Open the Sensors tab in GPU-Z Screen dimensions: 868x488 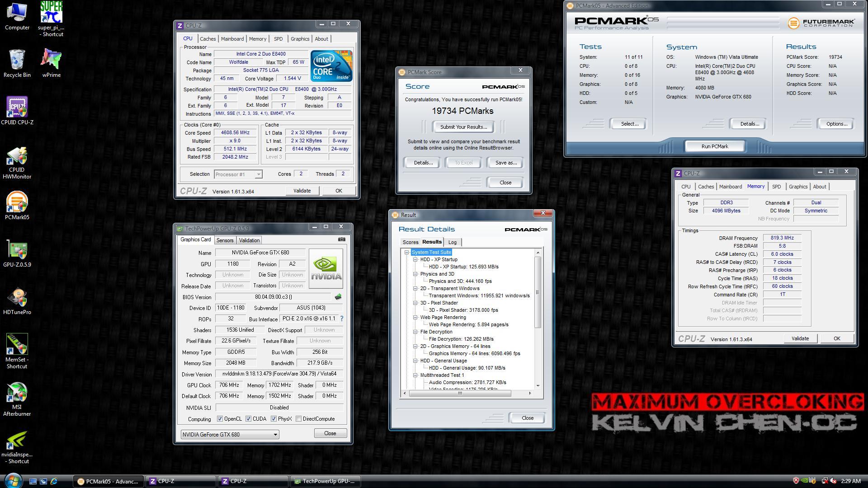(x=225, y=240)
